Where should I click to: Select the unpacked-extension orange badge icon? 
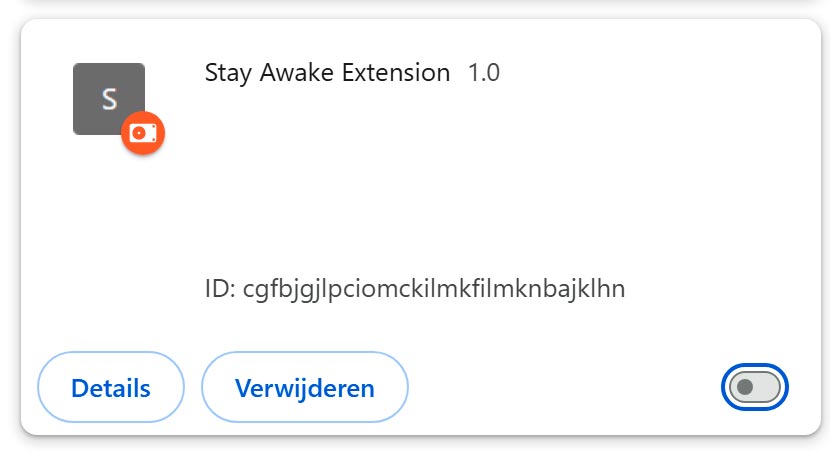tap(143, 133)
